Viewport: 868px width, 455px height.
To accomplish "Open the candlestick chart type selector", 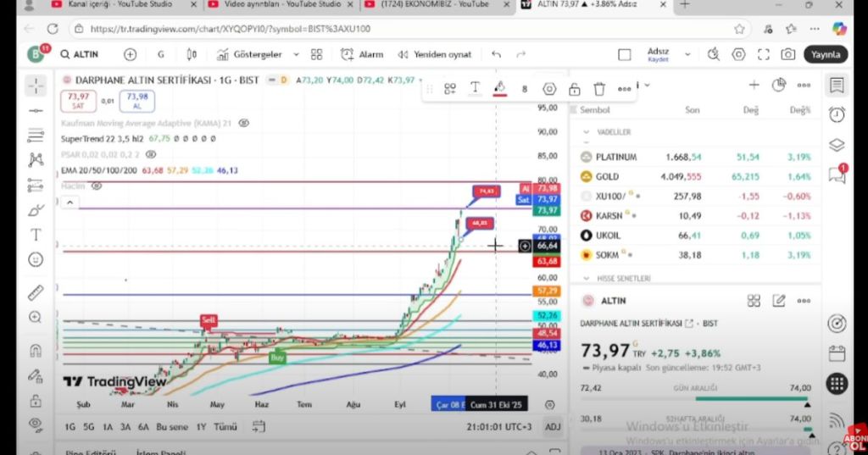I will pyautogui.click(x=192, y=54).
